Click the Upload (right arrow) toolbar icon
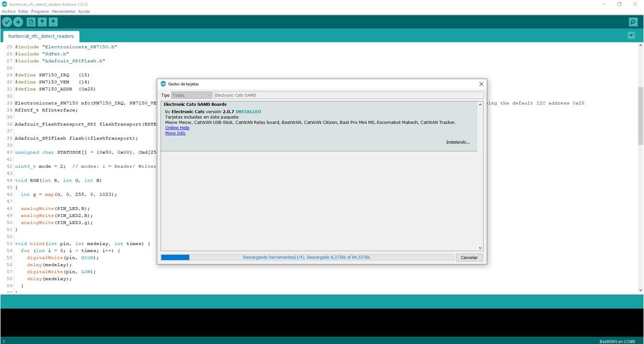The width and height of the screenshot is (644, 344). point(18,22)
